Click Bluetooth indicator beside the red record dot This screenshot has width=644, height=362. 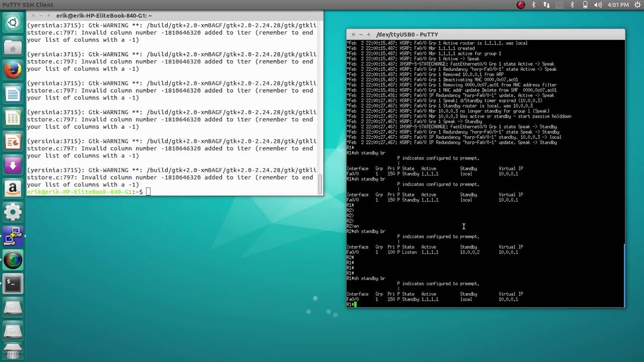(534, 5)
